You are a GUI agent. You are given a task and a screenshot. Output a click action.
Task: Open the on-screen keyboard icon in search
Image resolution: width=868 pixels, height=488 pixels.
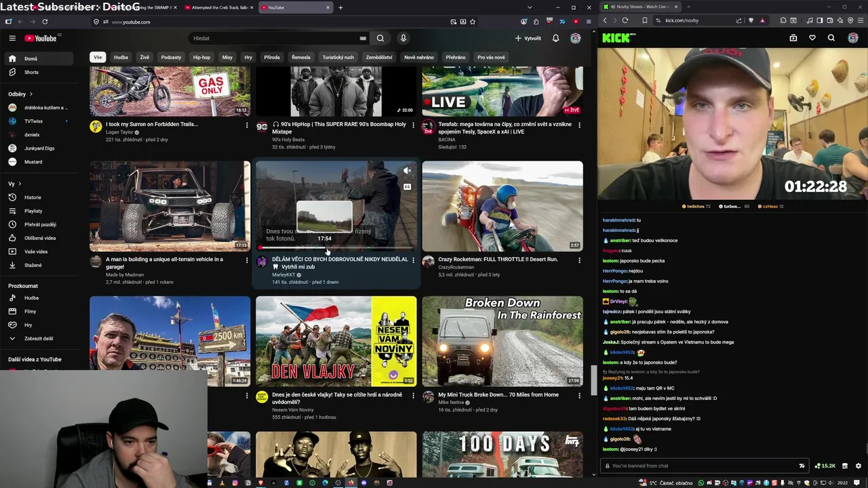click(363, 39)
